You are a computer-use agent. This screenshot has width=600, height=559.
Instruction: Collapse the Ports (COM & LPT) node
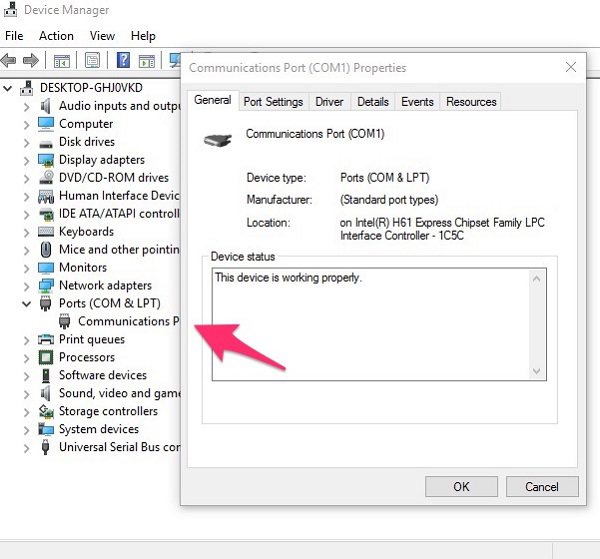point(27,304)
